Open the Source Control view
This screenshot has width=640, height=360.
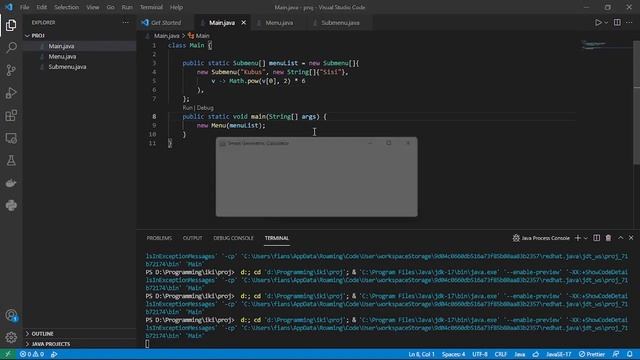point(11,70)
